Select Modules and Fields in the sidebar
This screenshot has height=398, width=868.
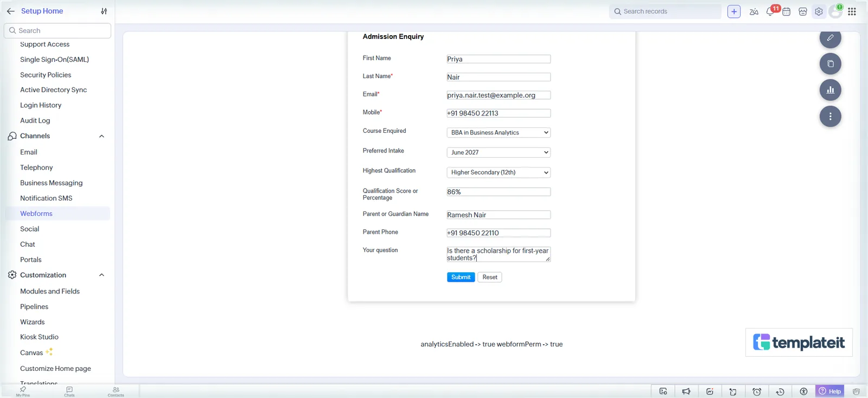point(50,291)
